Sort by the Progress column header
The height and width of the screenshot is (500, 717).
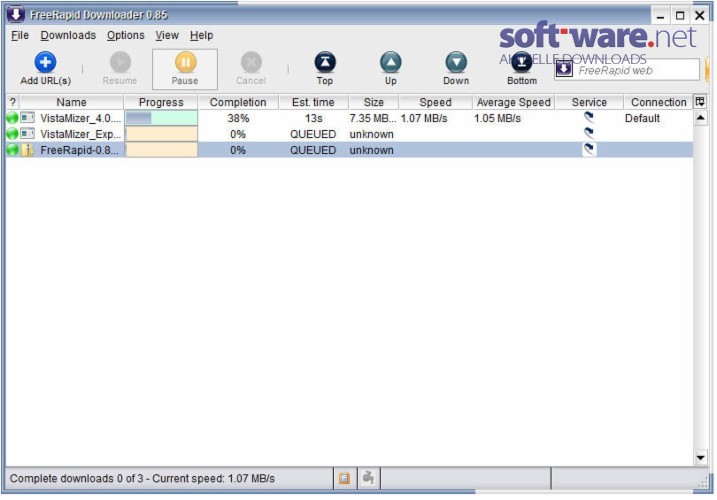[161, 102]
